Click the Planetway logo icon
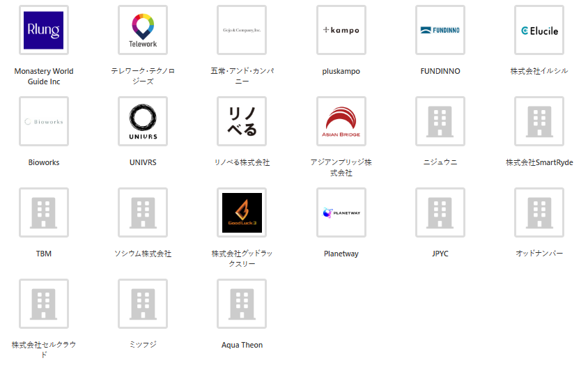Screen dimensions: 588x372 pyautogui.click(x=341, y=212)
